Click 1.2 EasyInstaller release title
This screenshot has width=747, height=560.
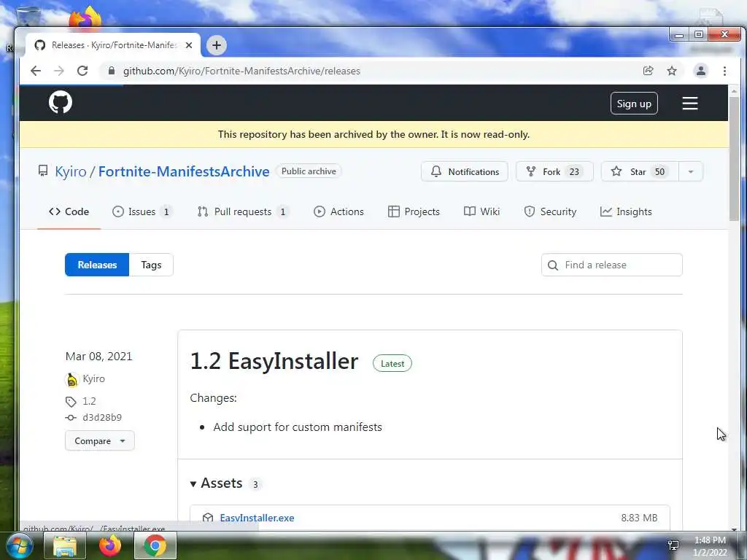(x=274, y=361)
